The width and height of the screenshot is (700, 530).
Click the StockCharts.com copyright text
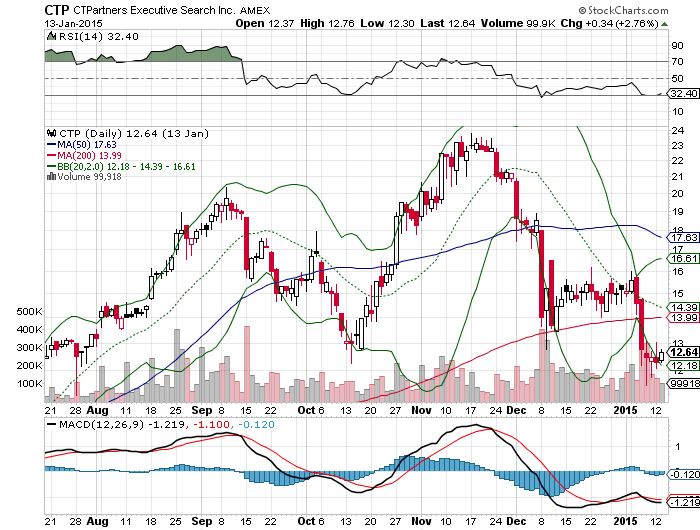624,10
